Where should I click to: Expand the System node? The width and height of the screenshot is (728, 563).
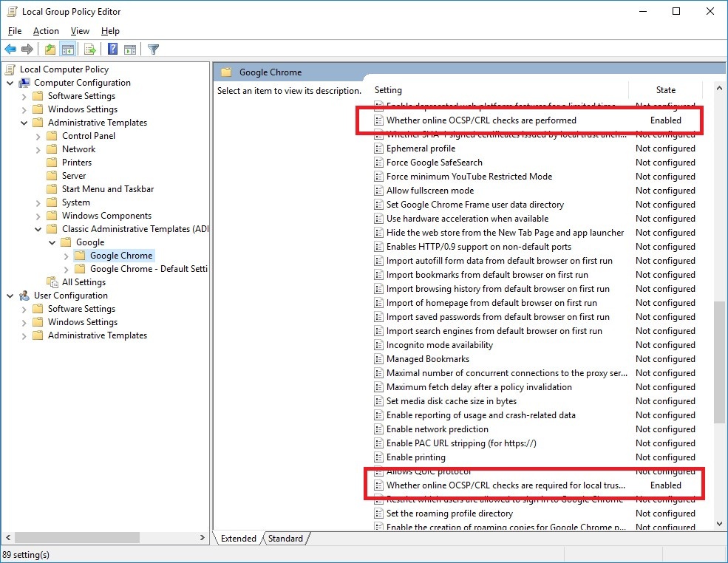(x=38, y=203)
